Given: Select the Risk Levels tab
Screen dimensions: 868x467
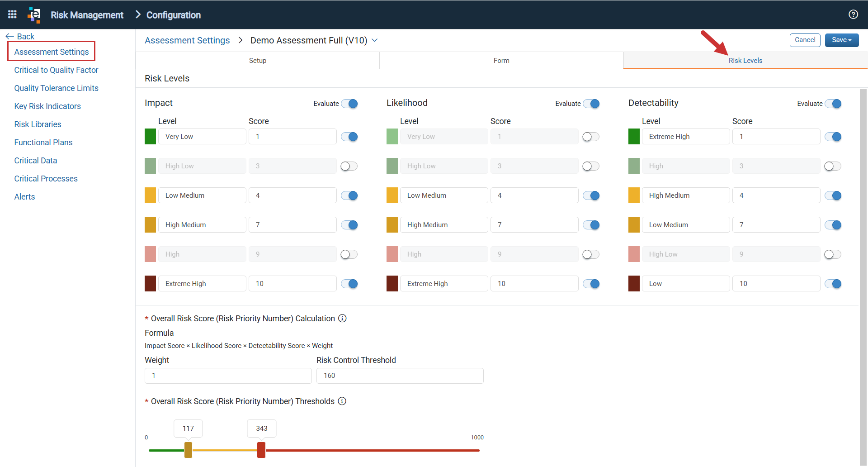Looking at the screenshot, I should [745, 60].
